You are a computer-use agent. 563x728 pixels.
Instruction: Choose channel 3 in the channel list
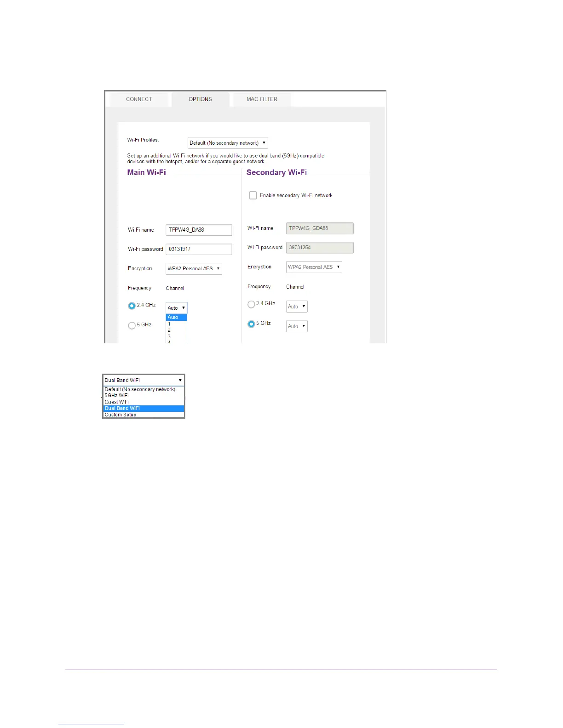pos(177,336)
